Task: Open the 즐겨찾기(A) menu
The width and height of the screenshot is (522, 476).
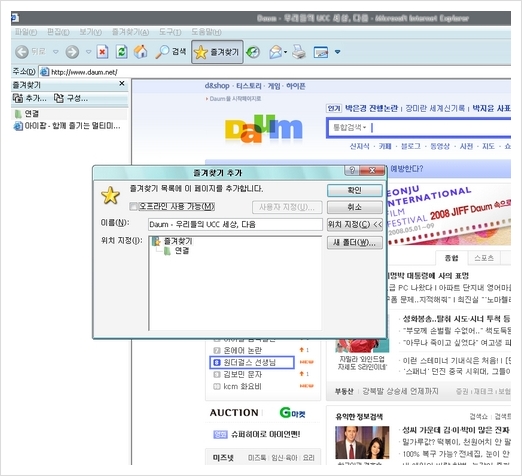Action: click(x=130, y=32)
